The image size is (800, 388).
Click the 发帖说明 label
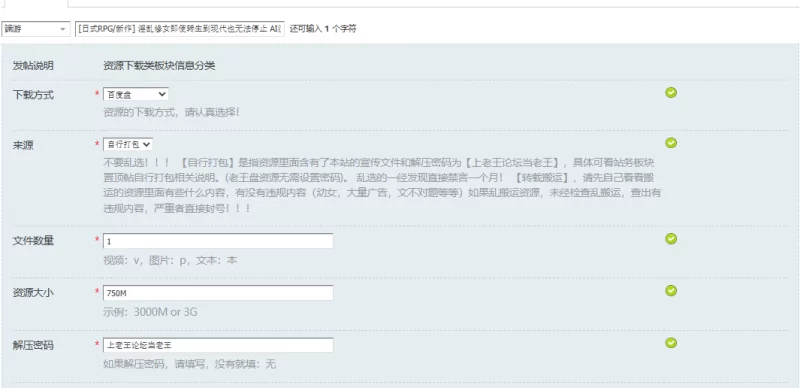(x=33, y=66)
